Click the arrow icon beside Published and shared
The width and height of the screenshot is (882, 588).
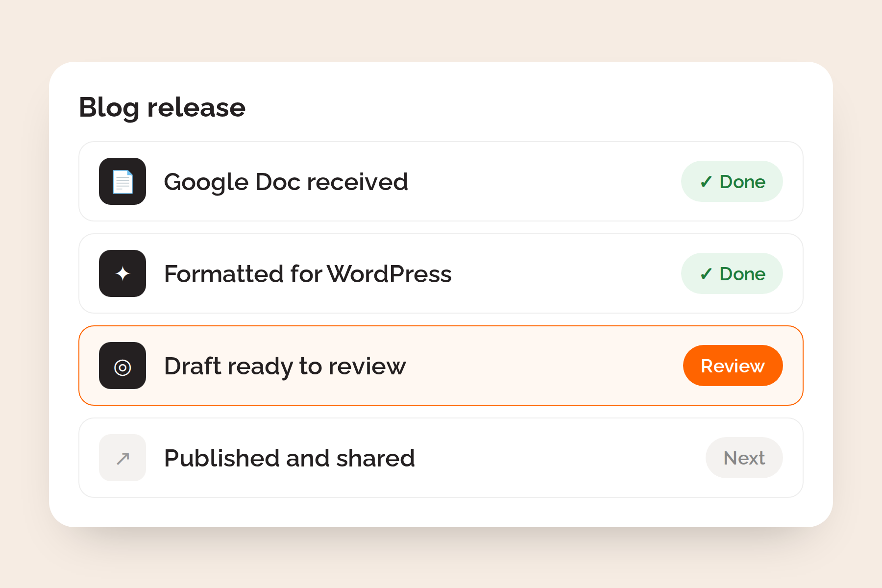coord(122,458)
